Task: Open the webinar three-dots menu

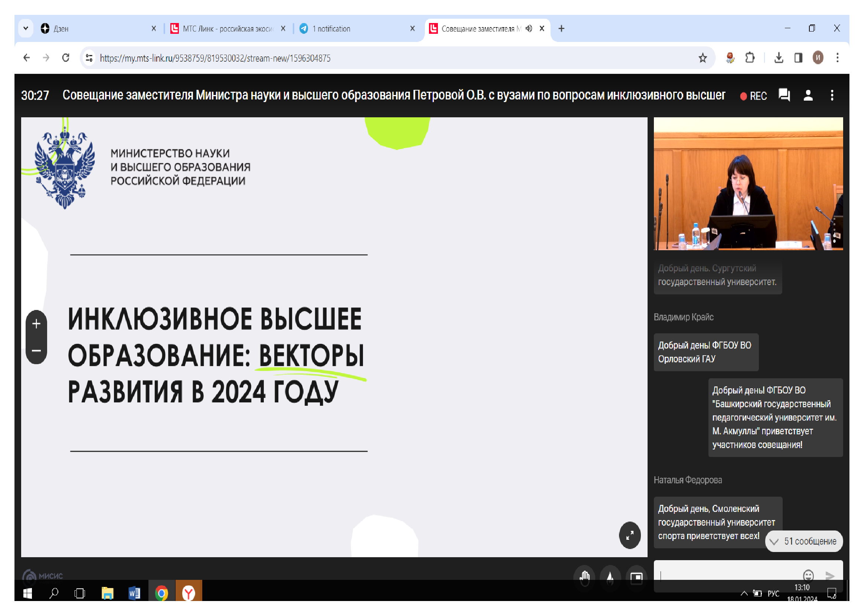Action: click(x=832, y=95)
